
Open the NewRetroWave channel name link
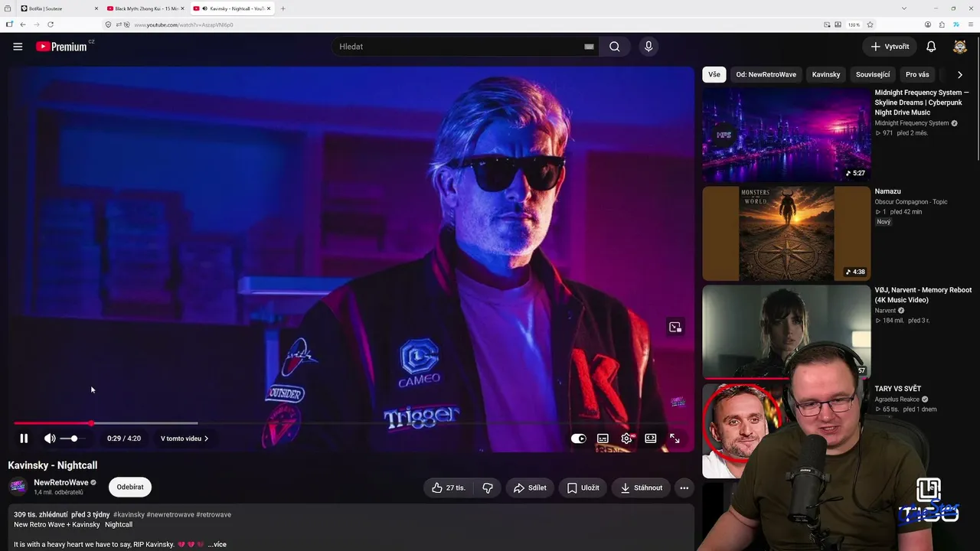61,483
